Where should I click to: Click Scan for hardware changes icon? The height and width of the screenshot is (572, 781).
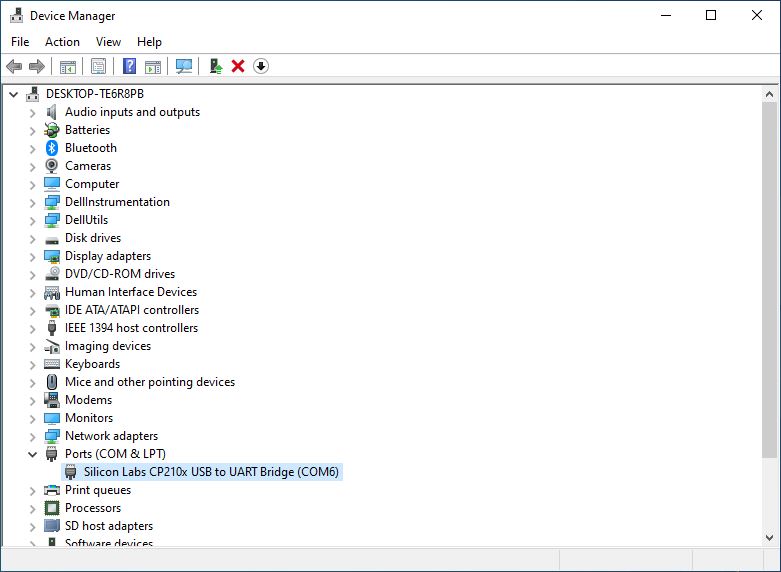pos(183,66)
